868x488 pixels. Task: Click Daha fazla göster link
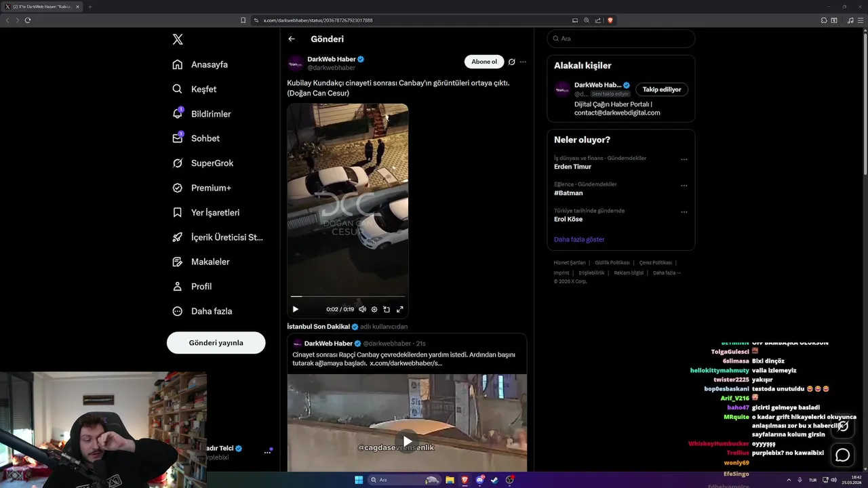579,239
